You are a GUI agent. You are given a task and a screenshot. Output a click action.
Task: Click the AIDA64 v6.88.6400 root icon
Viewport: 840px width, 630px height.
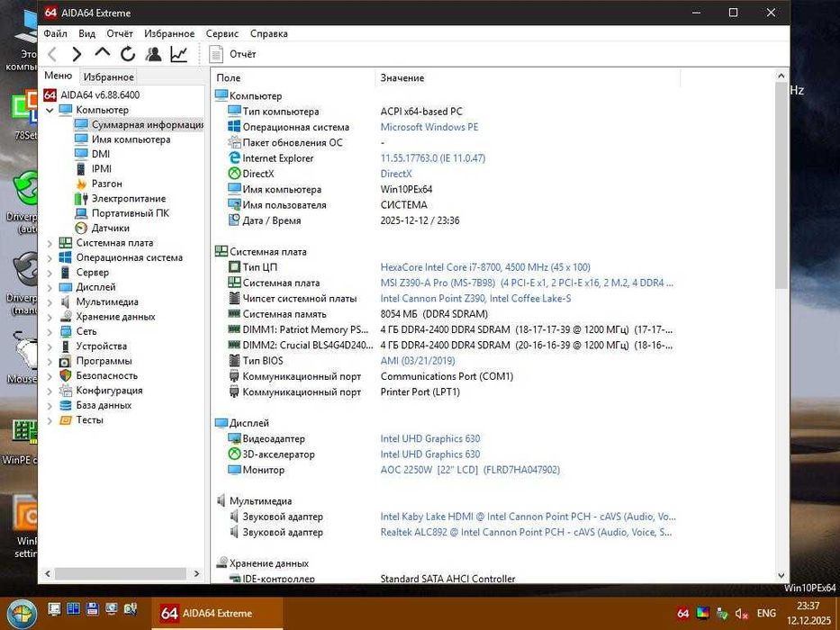tap(50, 95)
